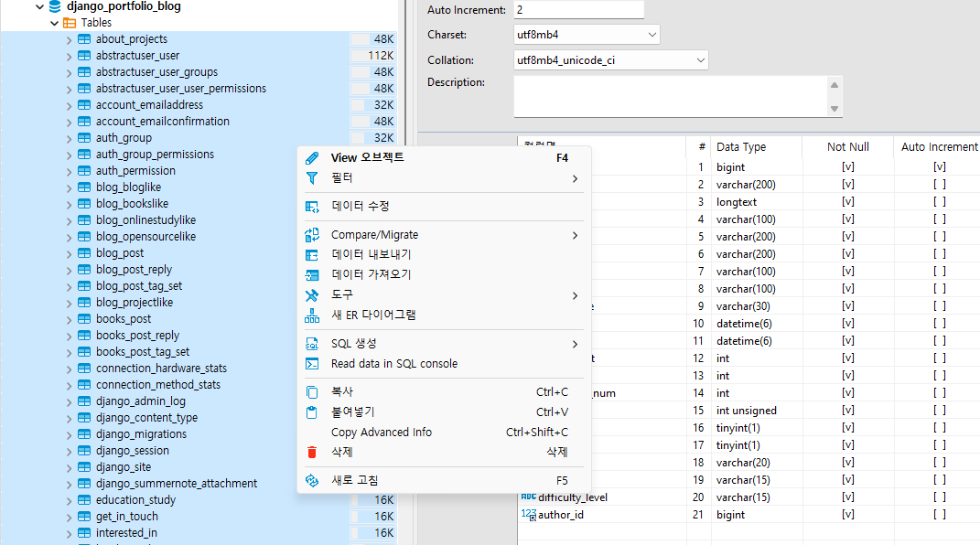Click the get_in_touch table icon
The width and height of the screenshot is (980, 545).
84,517
